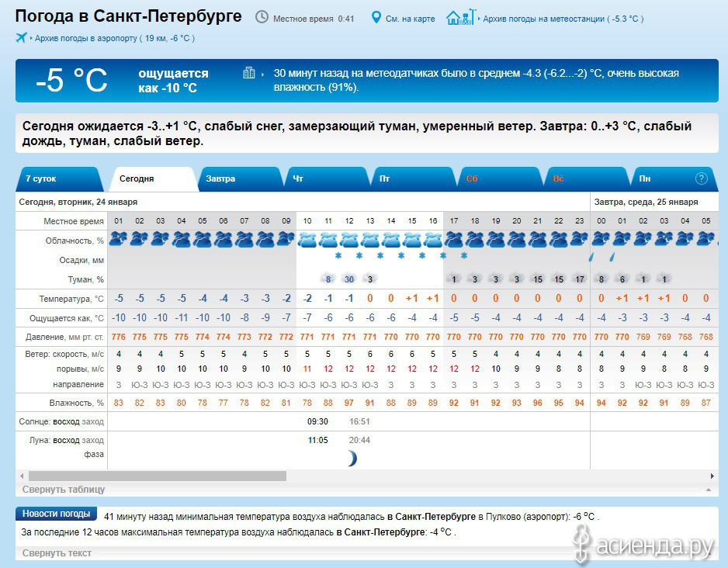Open the 7 суток tab
Screen dimensions: 728x568
point(58,179)
